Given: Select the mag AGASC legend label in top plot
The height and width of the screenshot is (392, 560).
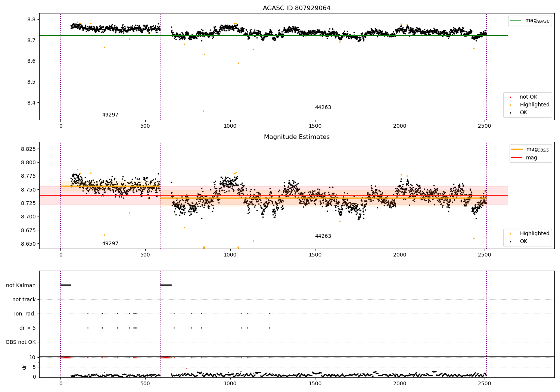Looking at the screenshot, I should click(537, 21).
